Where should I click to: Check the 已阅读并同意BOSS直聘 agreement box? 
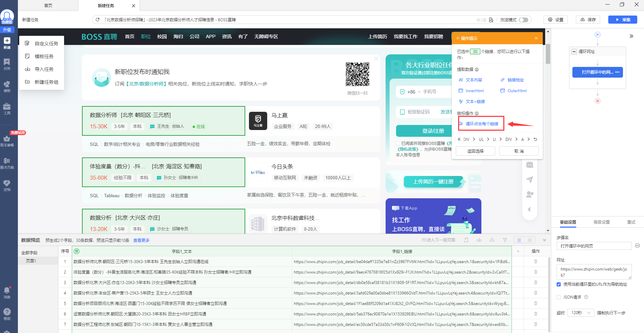click(398, 143)
